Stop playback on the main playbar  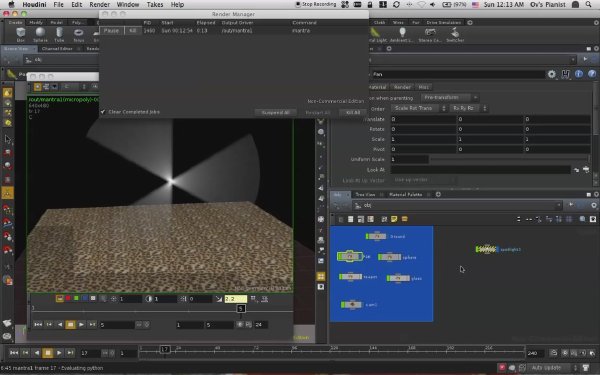pyautogui.click(x=48, y=352)
